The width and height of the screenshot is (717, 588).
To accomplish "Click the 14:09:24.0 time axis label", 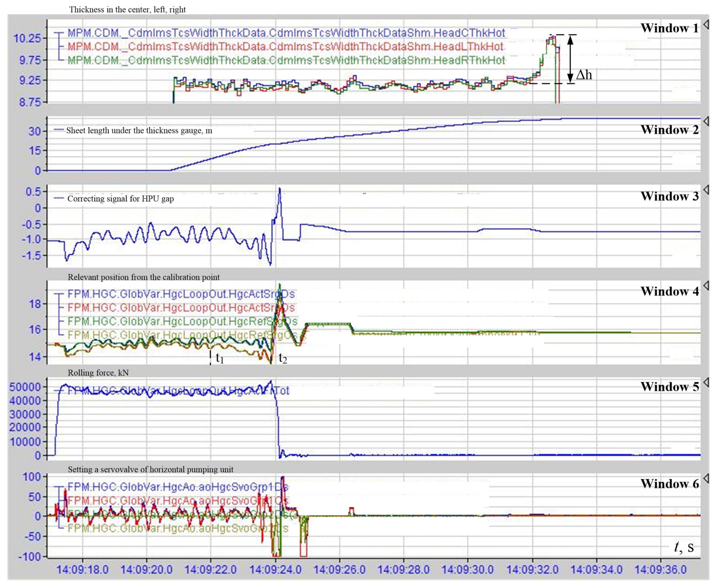I will coord(275,569).
